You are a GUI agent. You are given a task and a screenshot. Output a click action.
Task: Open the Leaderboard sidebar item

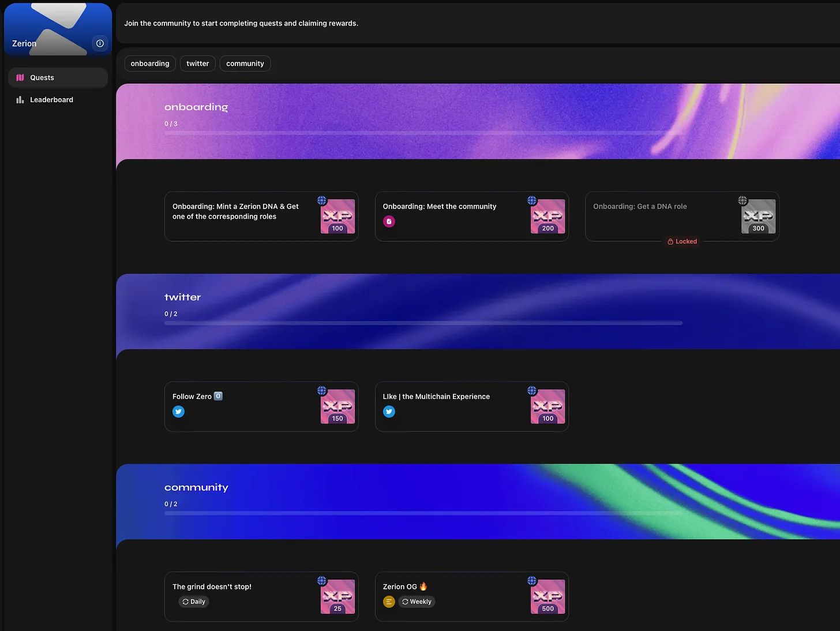click(x=58, y=100)
